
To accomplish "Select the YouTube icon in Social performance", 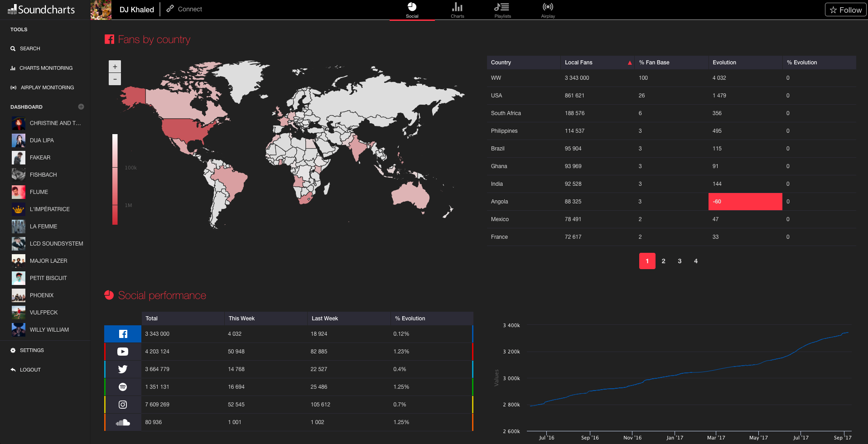I will [x=123, y=352].
